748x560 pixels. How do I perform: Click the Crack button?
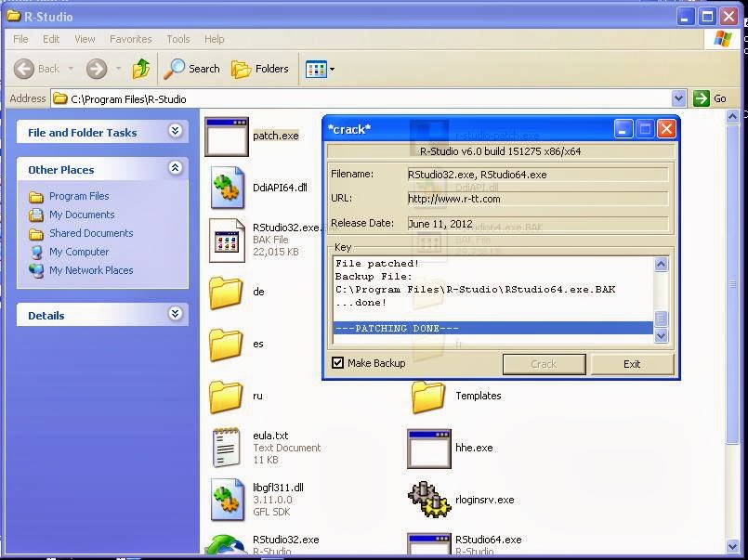click(x=544, y=364)
